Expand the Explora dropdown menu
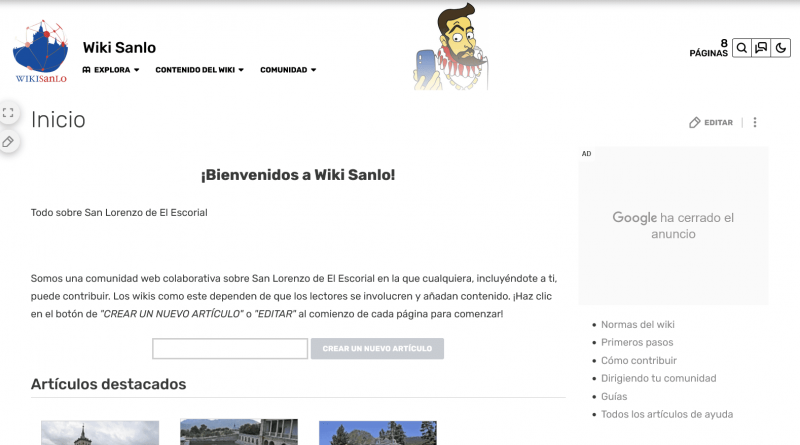 [x=111, y=70]
